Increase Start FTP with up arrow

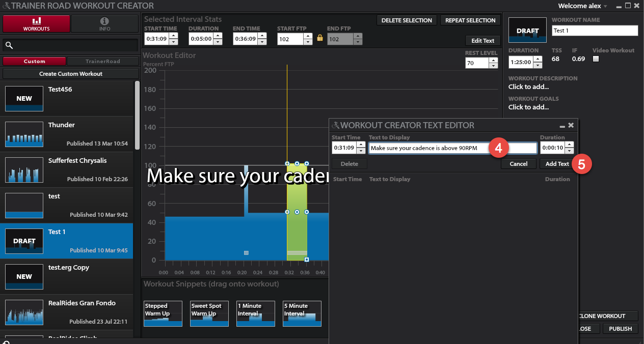[x=308, y=36]
